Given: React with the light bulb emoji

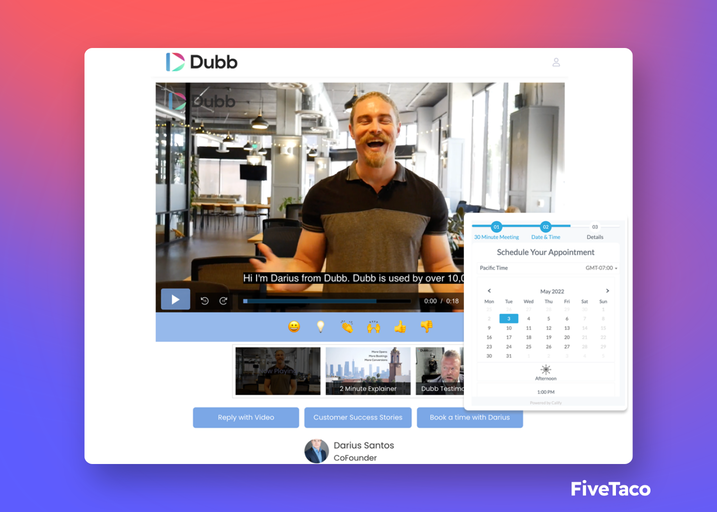Looking at the screenshot, I should (x=320, y=326).
